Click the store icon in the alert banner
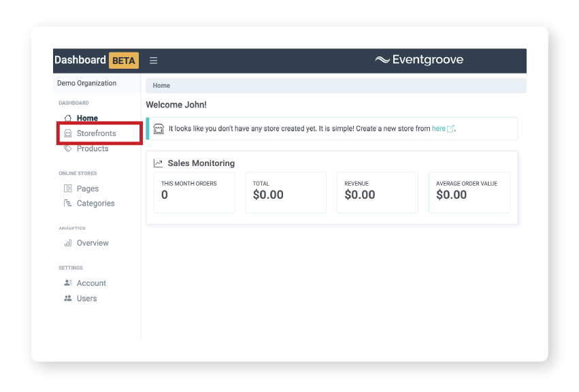 (159, 128)
